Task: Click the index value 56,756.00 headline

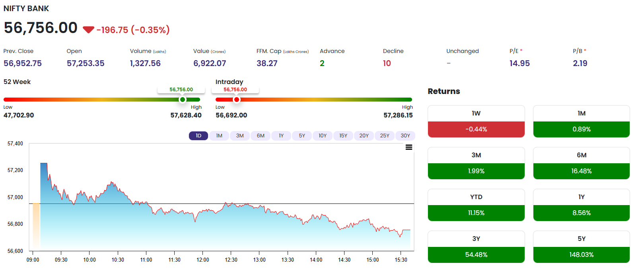Action: 41,28
